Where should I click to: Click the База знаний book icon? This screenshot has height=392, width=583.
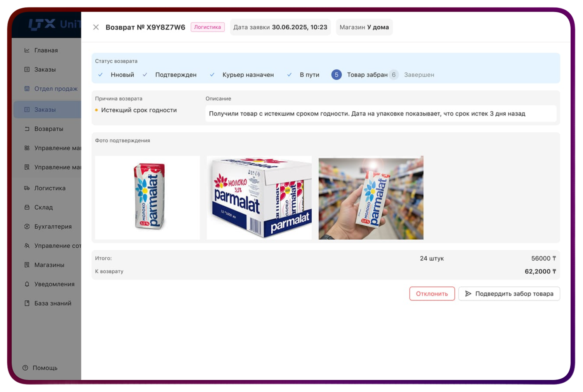tap(27, 303)
